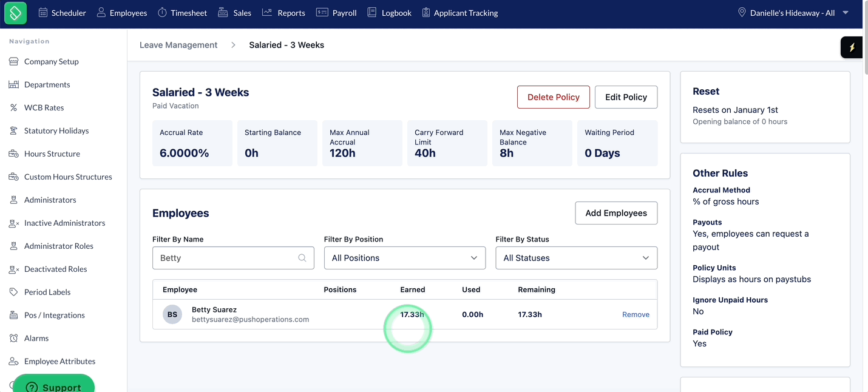Click the Administrators person icon
The image size is (868, 392).
13,200
